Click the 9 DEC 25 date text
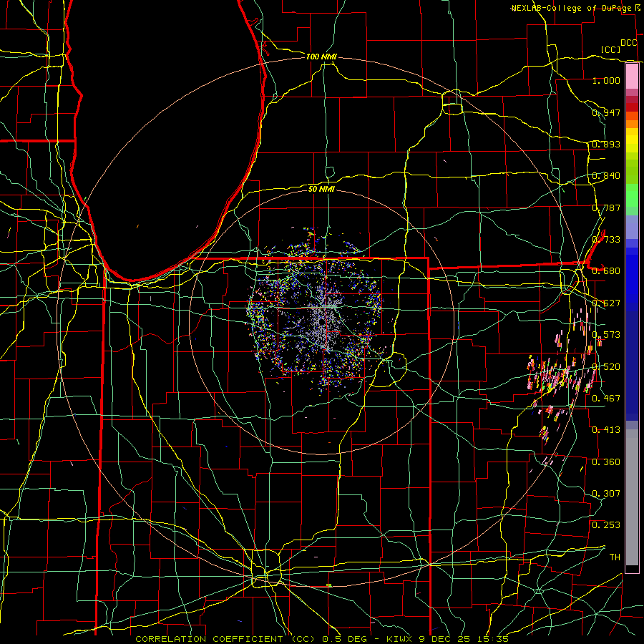Image resolution: width=644 pixels, height=644 pixels. (x=445, y=639)
